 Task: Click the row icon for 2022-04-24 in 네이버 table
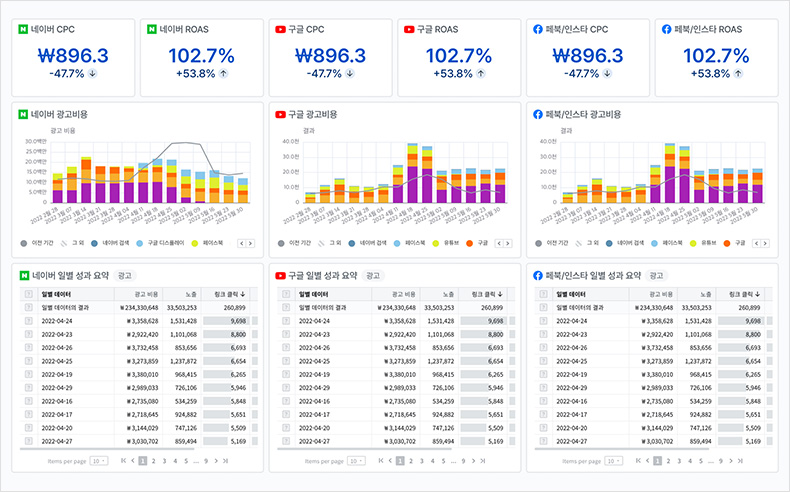click(x=29, y=321)
